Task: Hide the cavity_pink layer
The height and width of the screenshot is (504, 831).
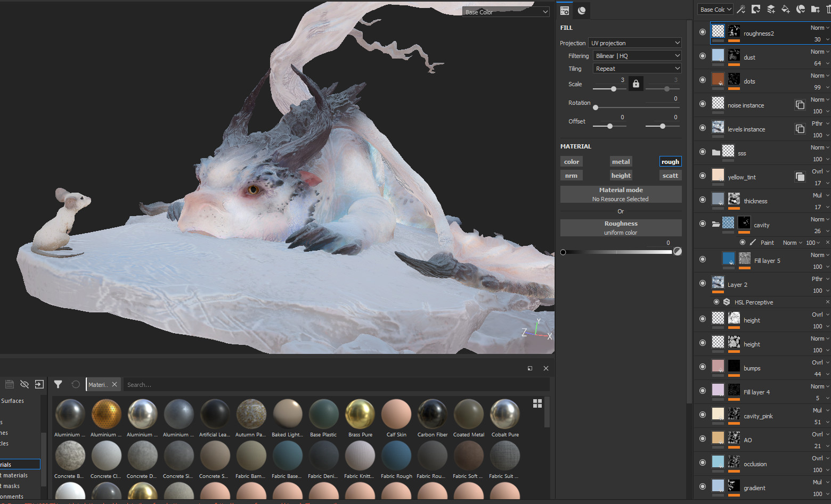Action: pos(703,415)
